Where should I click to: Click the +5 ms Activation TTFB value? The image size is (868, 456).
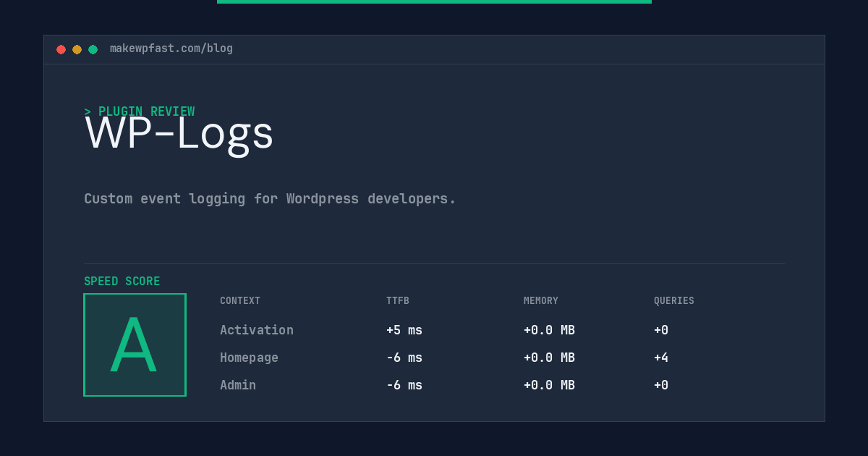(404, 330)
